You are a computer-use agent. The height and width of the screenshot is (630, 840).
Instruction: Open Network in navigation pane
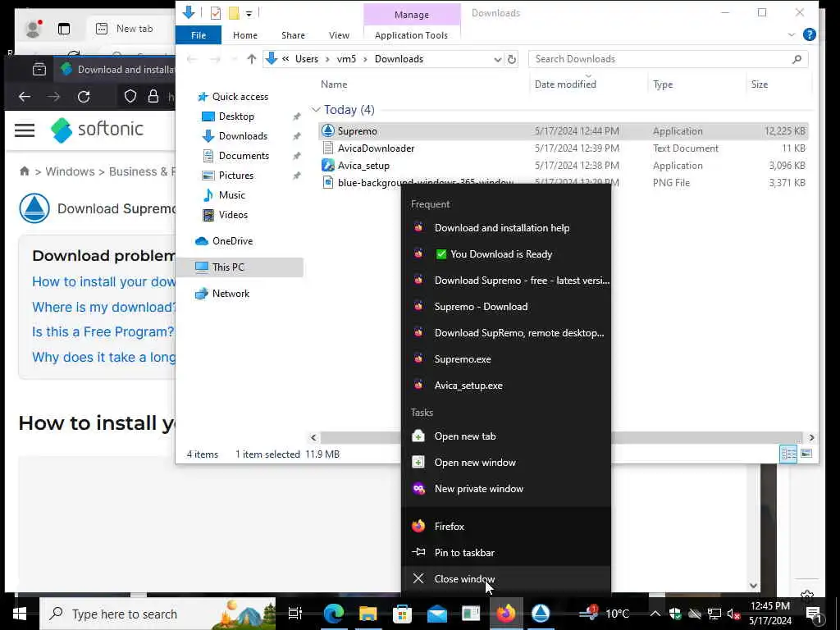[231, 294]
